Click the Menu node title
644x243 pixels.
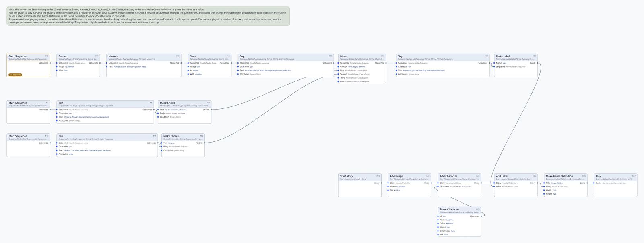point(343,56)
